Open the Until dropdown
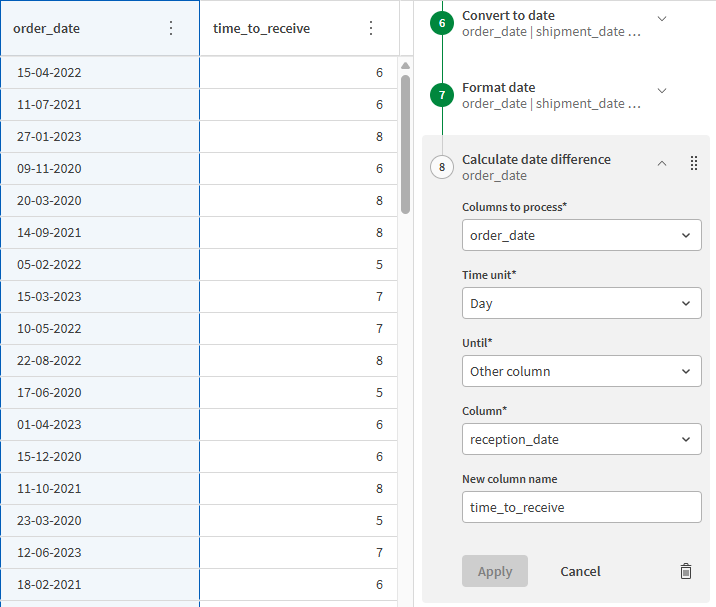This screenshot has height=607, width=716. point(581,371)
